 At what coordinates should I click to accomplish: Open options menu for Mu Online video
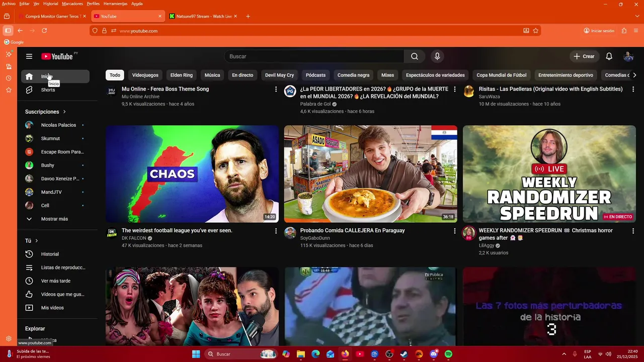(276, 89)
